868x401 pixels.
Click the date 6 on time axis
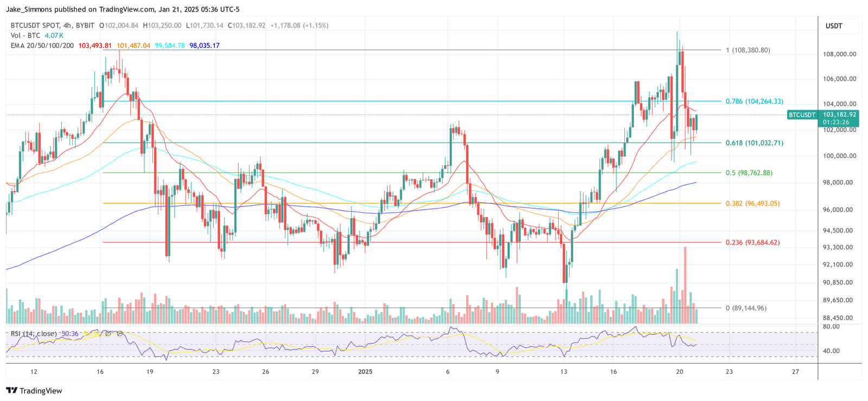[448, 372]
